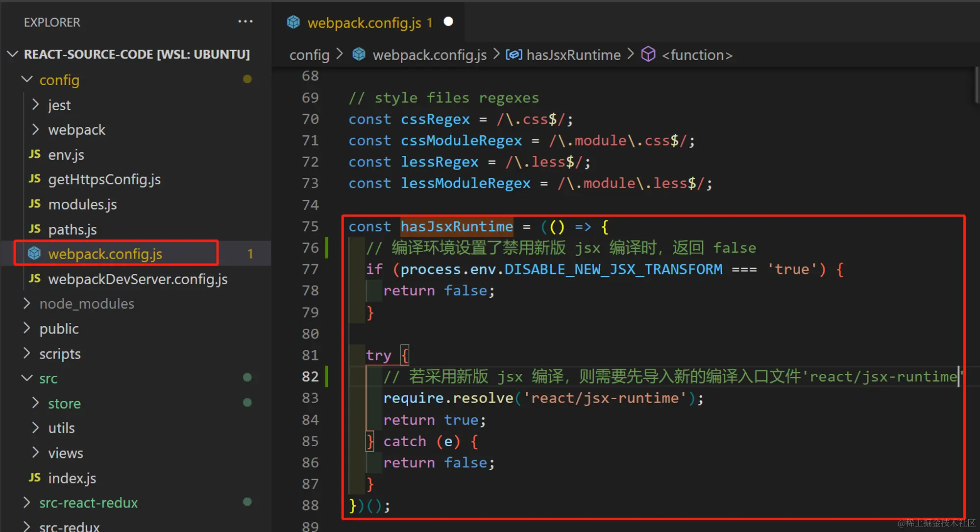Click JS icon next to index.js
The image size is (980, 532).
coord(34,478)
